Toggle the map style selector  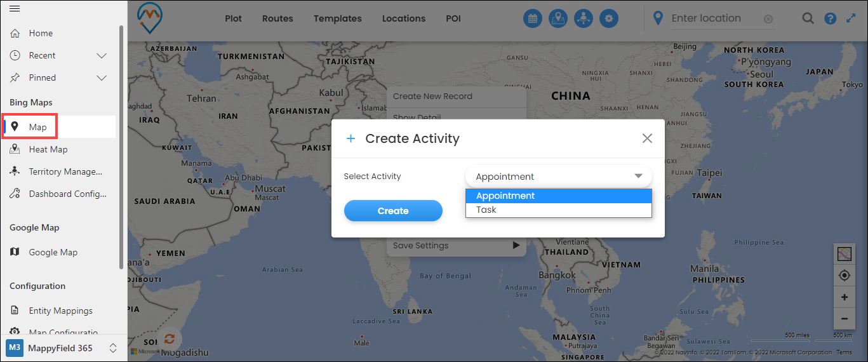844,255
